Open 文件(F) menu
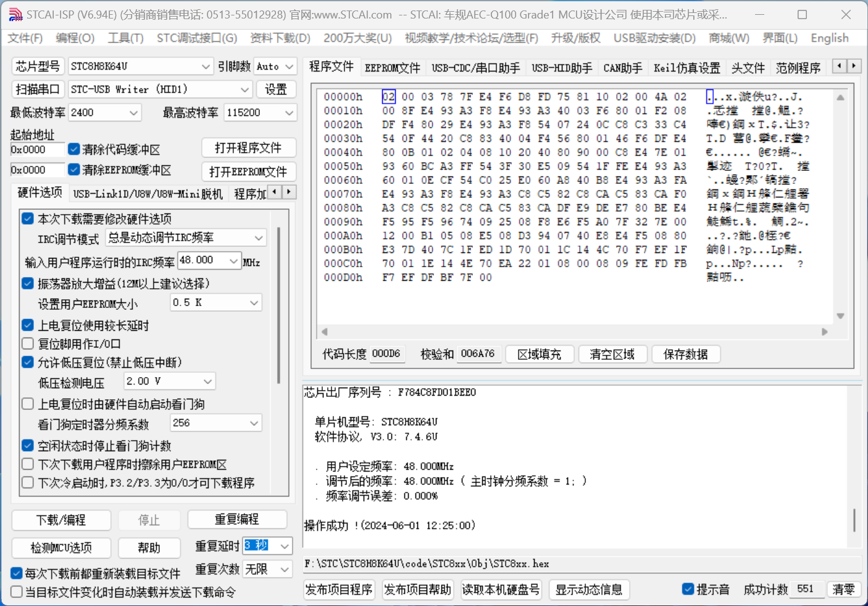 pyautogui.click(x=25, y=38)
